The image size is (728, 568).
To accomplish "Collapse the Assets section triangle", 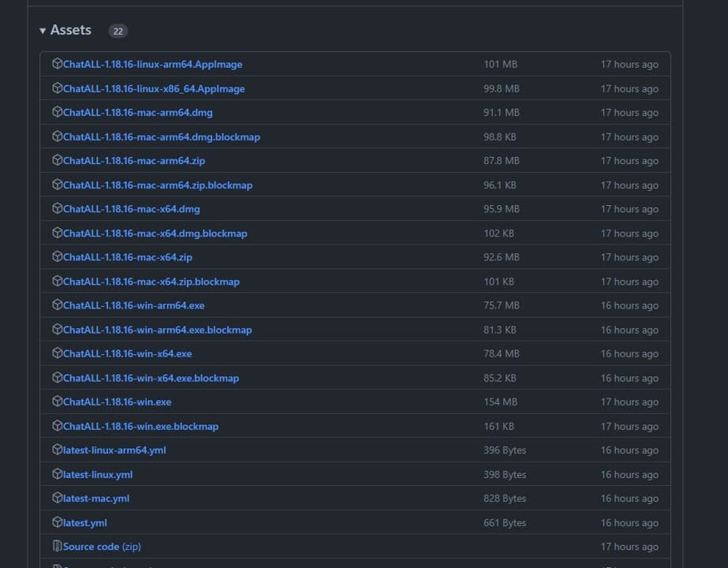I will [43, 31].
